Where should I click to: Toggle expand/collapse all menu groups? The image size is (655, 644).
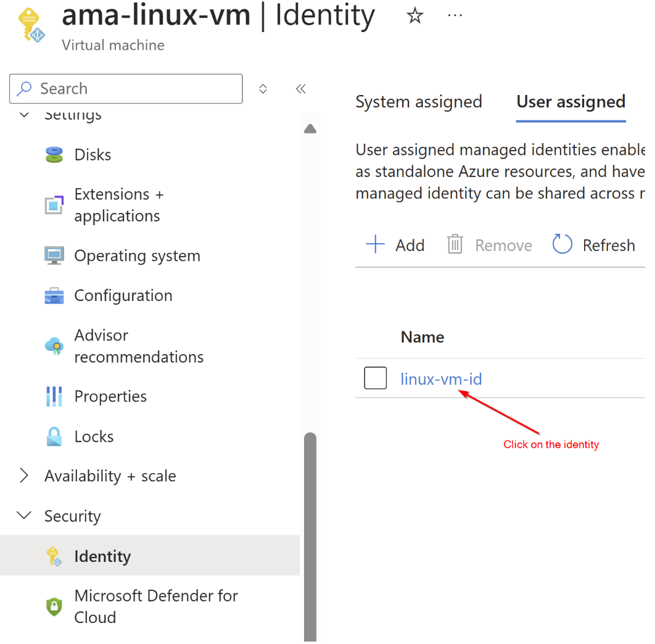[x=263, y=89]
